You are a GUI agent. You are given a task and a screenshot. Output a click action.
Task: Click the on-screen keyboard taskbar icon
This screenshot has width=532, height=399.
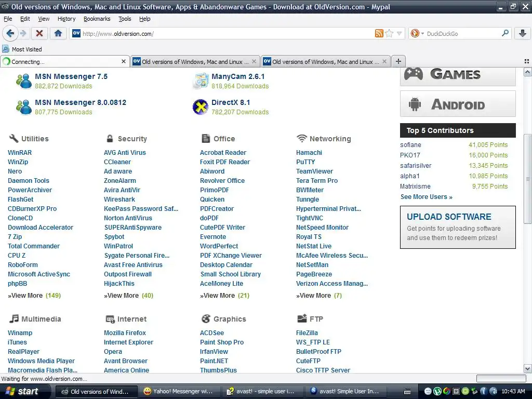pyautogui.click(x=407, y=392)
